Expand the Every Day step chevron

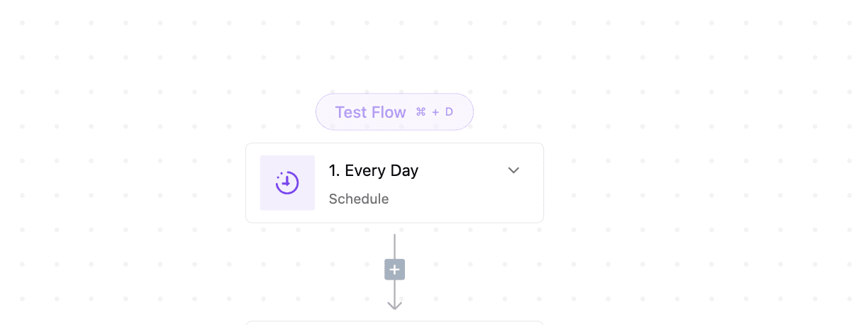[514, 170]
